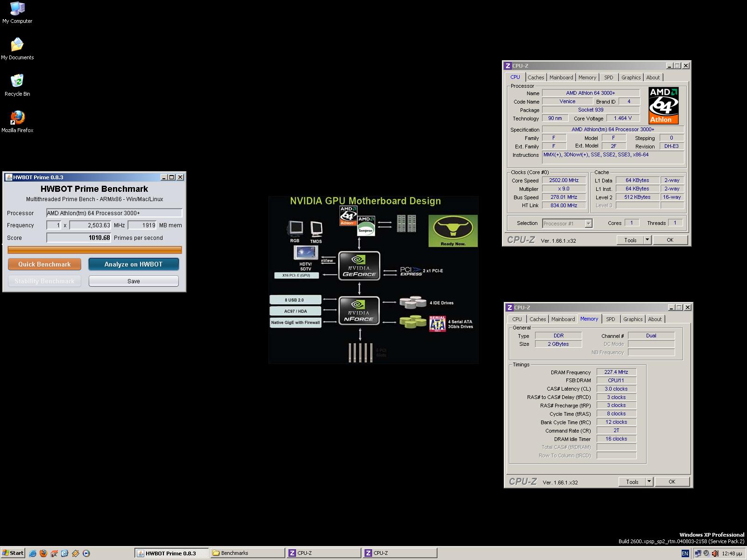Click OK in the lower CPU-Z Memory window
The image size is (747, 560).
(x=672, y=482)
